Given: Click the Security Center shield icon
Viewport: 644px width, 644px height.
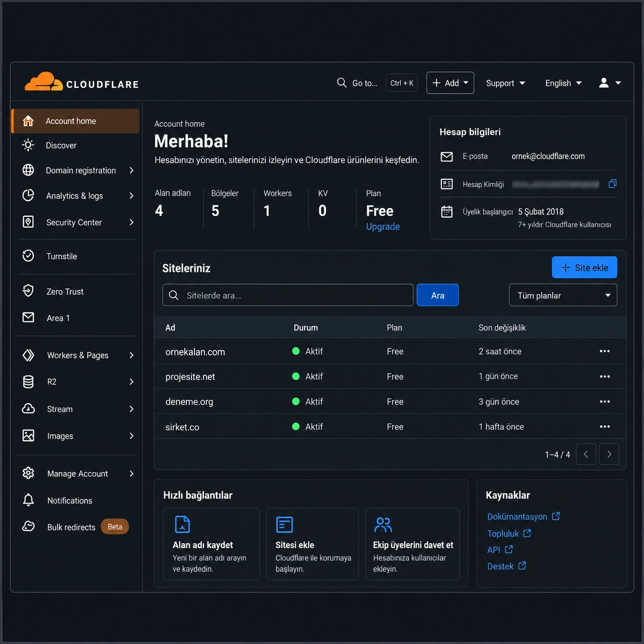Looking at the screenshot, I should (28, 222).
